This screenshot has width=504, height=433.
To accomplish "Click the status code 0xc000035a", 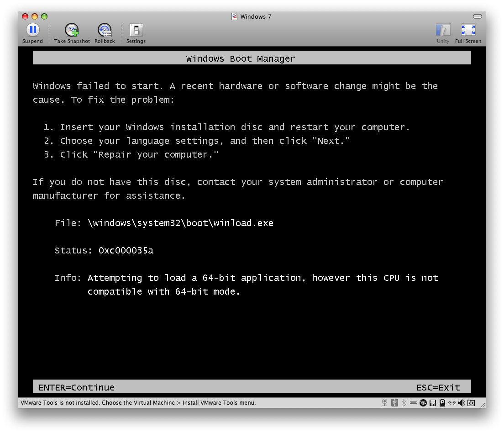I will click(x=126, y=250).
